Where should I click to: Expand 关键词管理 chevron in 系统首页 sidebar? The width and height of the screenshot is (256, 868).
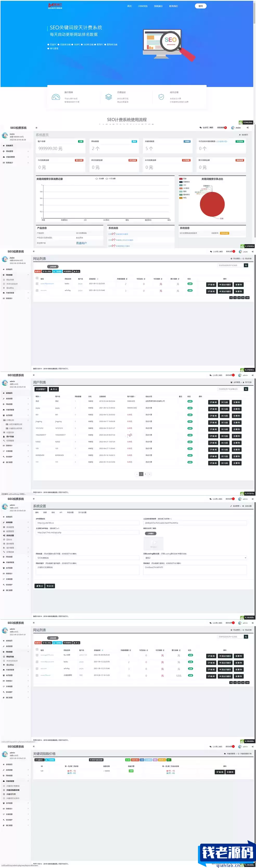tap(28, 157)
